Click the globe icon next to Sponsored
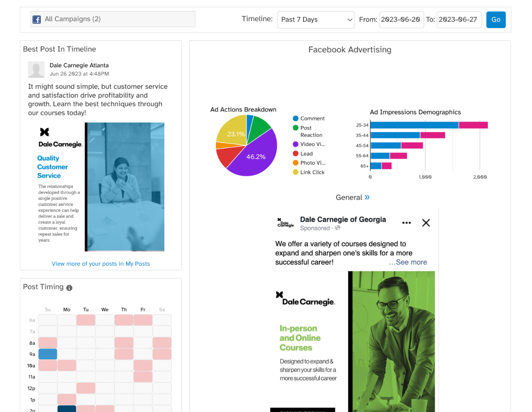 pyautogui.click(x=338, y=228)
